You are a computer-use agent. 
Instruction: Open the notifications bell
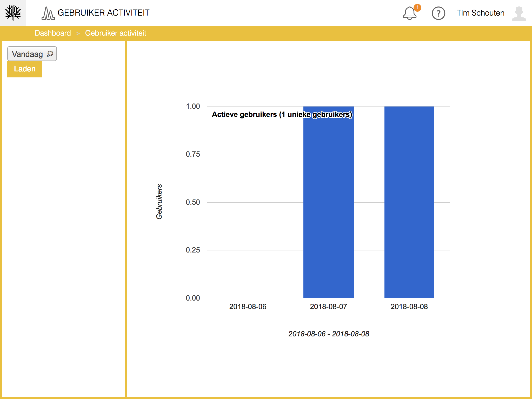(409, 13)
